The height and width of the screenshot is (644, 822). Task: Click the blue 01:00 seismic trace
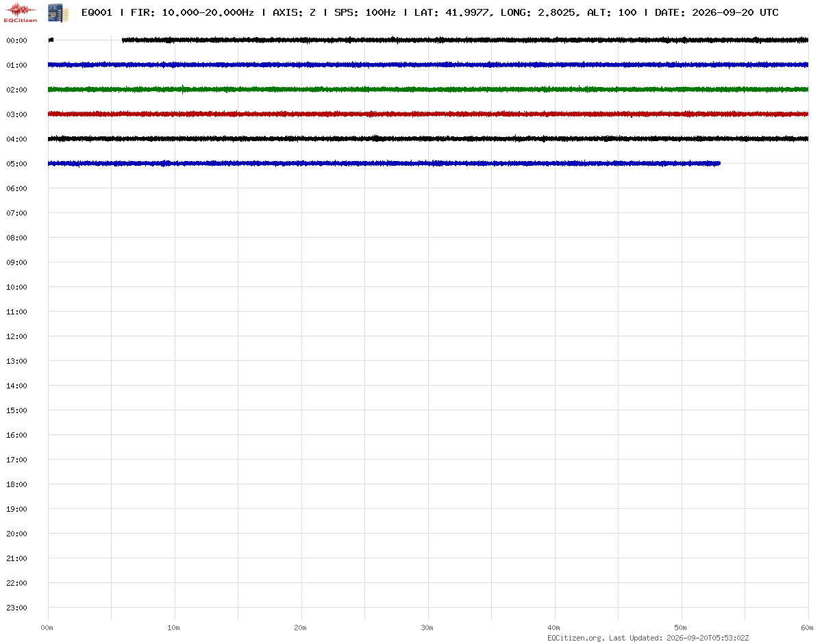428,64
